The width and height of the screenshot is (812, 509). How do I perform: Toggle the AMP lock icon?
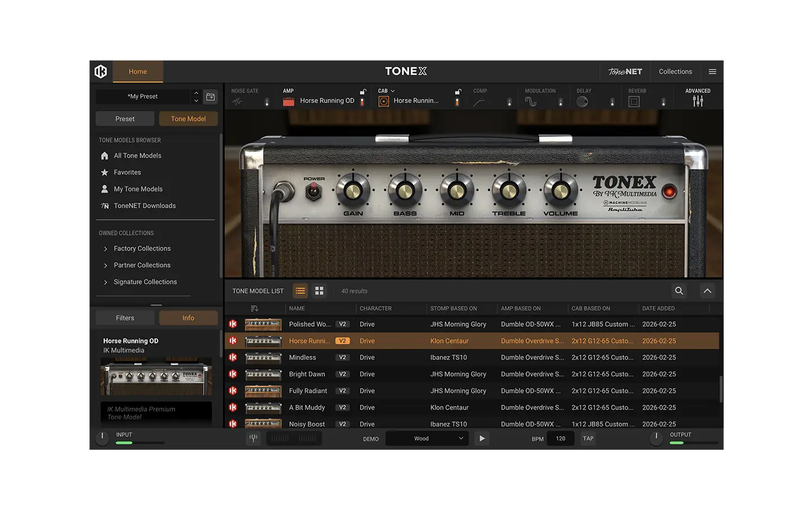363,91
